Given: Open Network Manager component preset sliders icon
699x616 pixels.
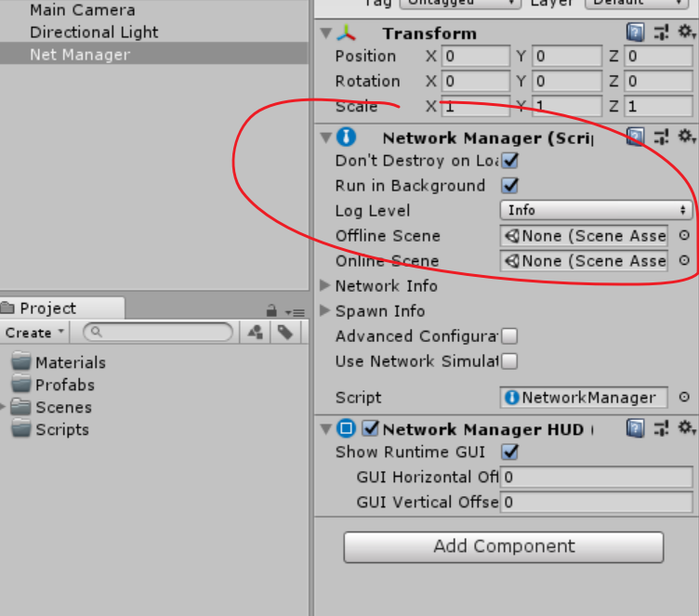Looking at the screenshot, I should pyautogui.click(x=661, y=137).
